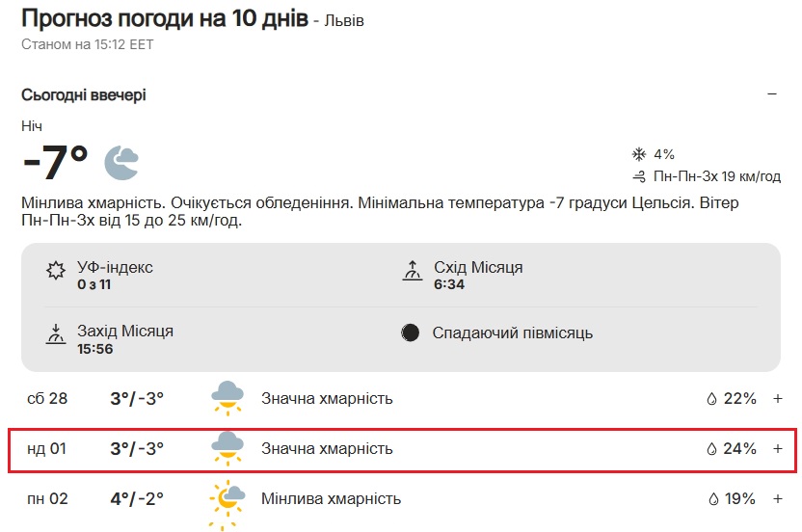Click the waning moon phase icon
The height and width of the screenshot is (532, 802).
pos(412,333)
